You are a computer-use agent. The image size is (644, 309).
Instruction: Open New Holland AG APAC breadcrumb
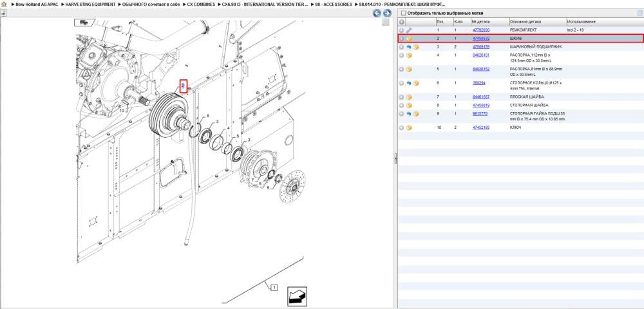[x=35, y=4]
